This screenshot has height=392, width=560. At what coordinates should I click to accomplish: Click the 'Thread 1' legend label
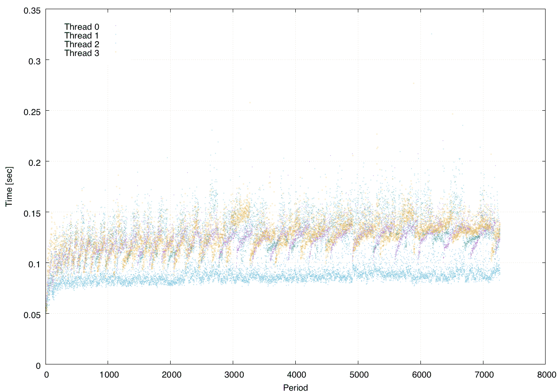[x=82, y=35]
